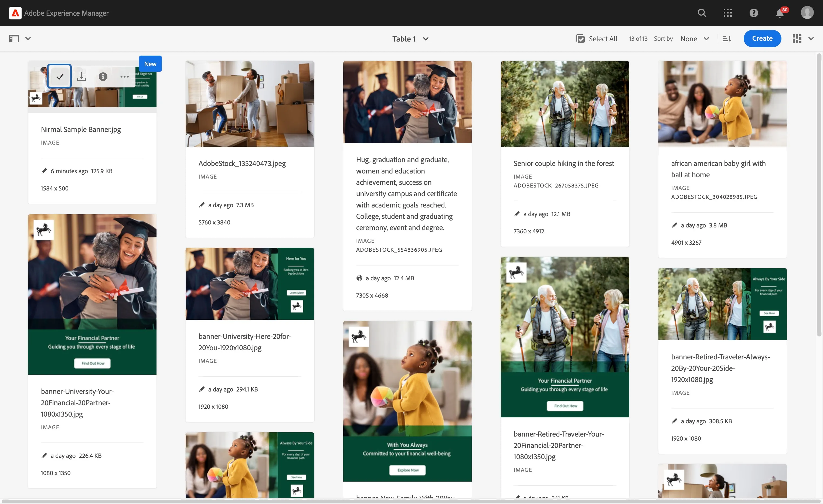The image size is (823, 504).
Task: Select University Financial Partner banner thumbnail
Action: (x=92, y=294)
